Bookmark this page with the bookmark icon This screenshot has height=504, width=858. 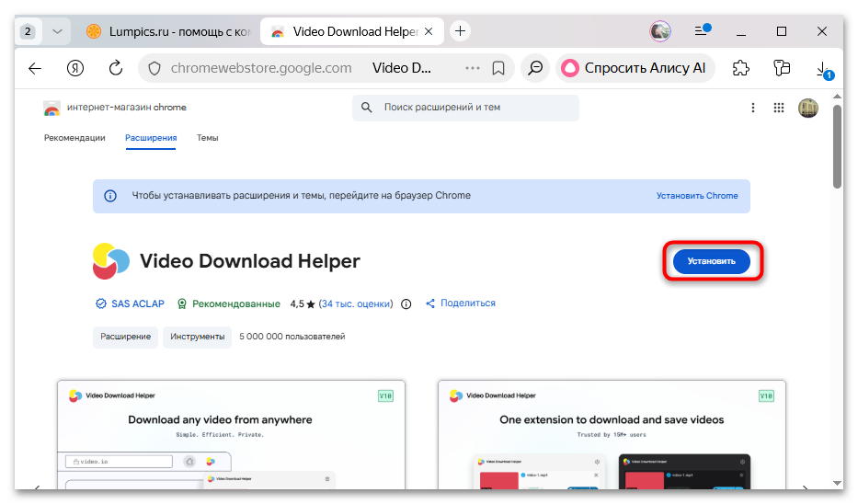(x=498, y=68)
